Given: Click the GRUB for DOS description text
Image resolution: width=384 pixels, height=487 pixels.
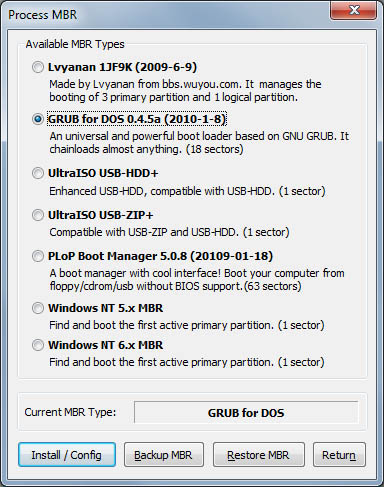Looking at the screenshot, I should pyautogui.click(x=199, y=142).
